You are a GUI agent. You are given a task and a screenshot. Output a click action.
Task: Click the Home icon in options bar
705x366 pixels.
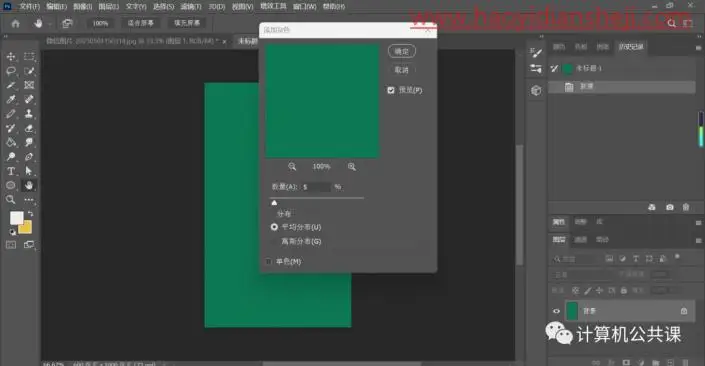click(x=16, y=23)
